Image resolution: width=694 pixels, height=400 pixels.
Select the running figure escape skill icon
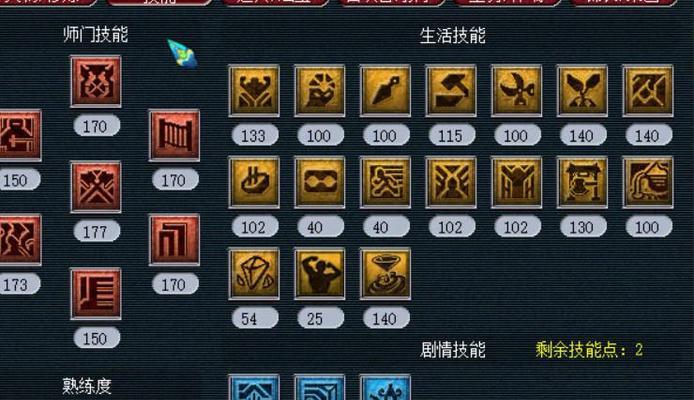[x=385, y=182]
